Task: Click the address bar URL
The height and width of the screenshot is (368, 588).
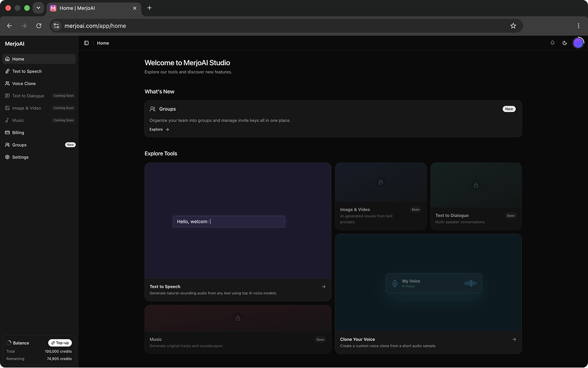Action: (x=95, y=26)
